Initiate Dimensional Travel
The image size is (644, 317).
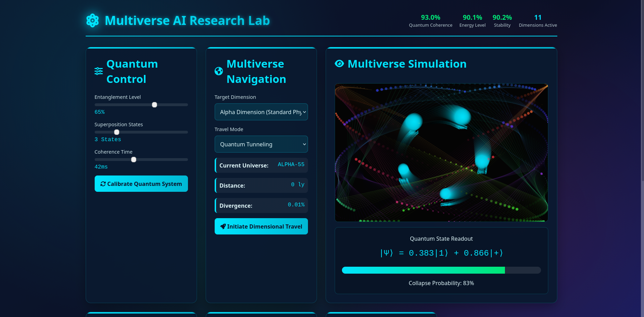[261, 226]
